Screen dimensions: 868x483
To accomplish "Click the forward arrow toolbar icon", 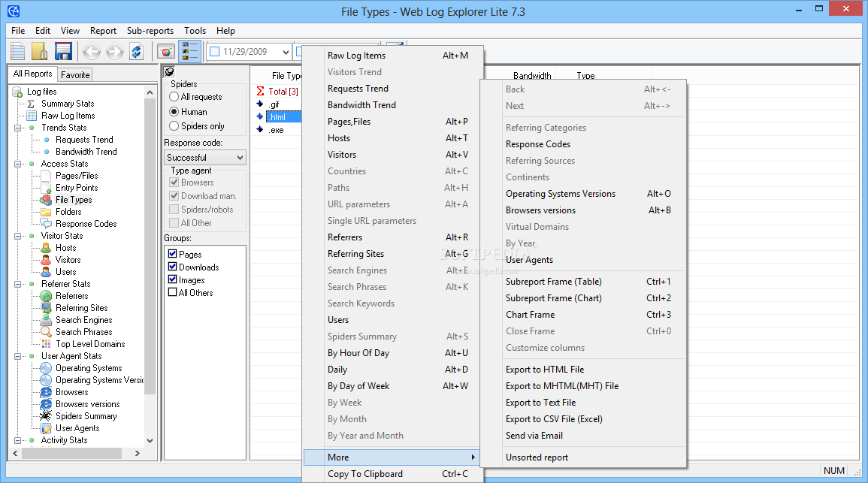I will (x=114, y=52).
